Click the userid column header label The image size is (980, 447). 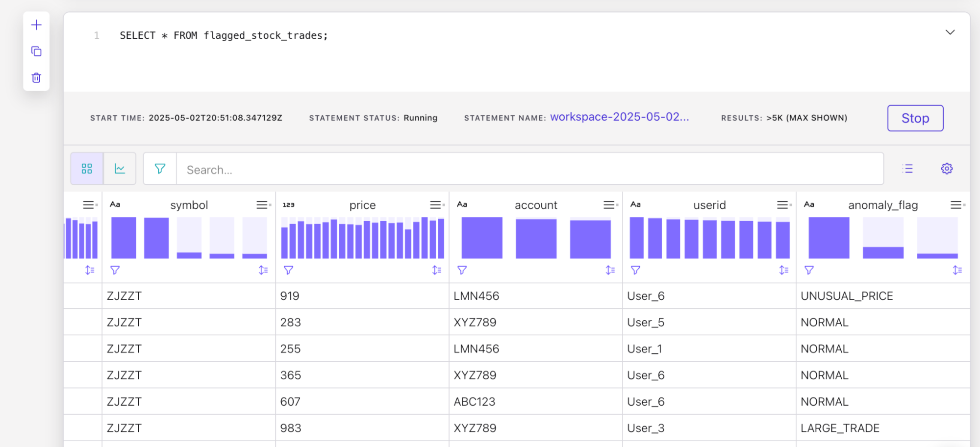[x=709, y=205]
